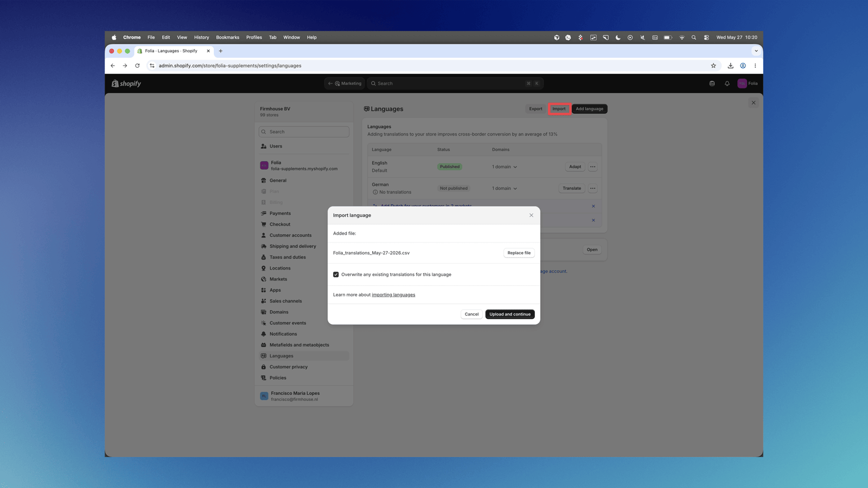Reload the page with refresh icon
Image resolution: width=868 pixels, height=488 pixels.
tap(137, 66)
